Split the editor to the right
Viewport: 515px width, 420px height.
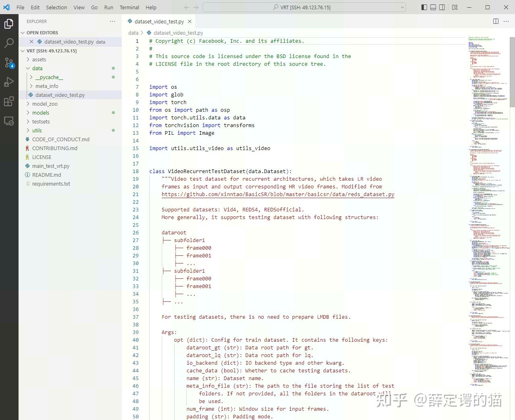point(496,21)
